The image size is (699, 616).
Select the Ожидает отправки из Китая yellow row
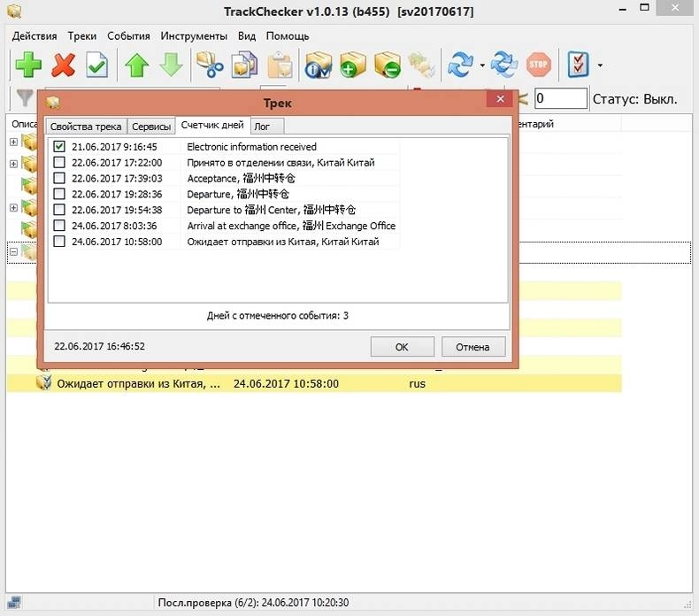[314, 383]
